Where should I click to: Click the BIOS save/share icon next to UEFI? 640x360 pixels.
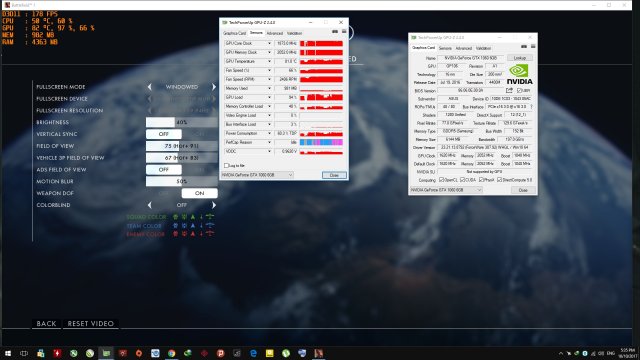pos(509,90)
